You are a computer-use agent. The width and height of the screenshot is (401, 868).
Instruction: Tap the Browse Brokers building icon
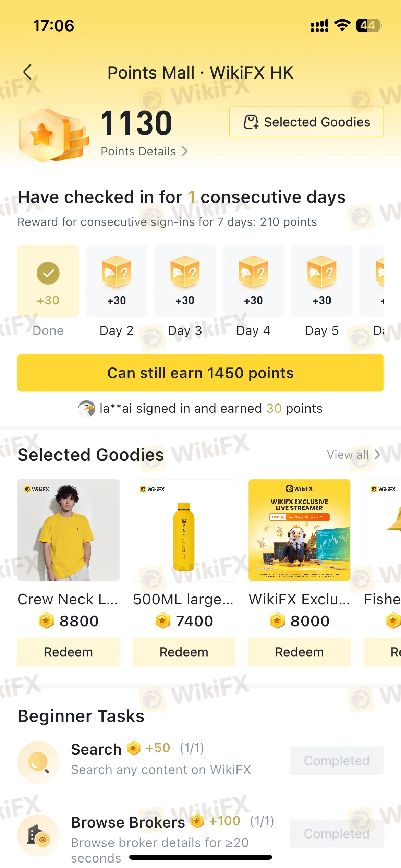point(38,835)
